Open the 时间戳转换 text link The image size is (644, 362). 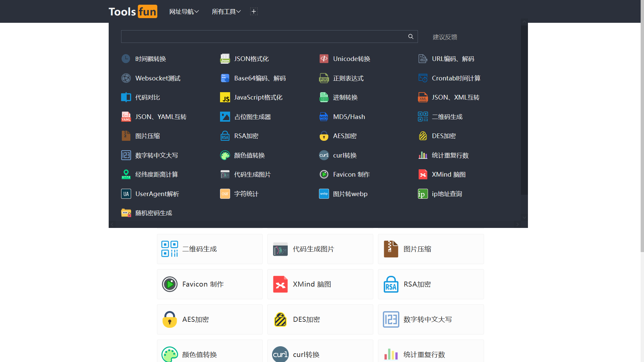tap(151, 59)
